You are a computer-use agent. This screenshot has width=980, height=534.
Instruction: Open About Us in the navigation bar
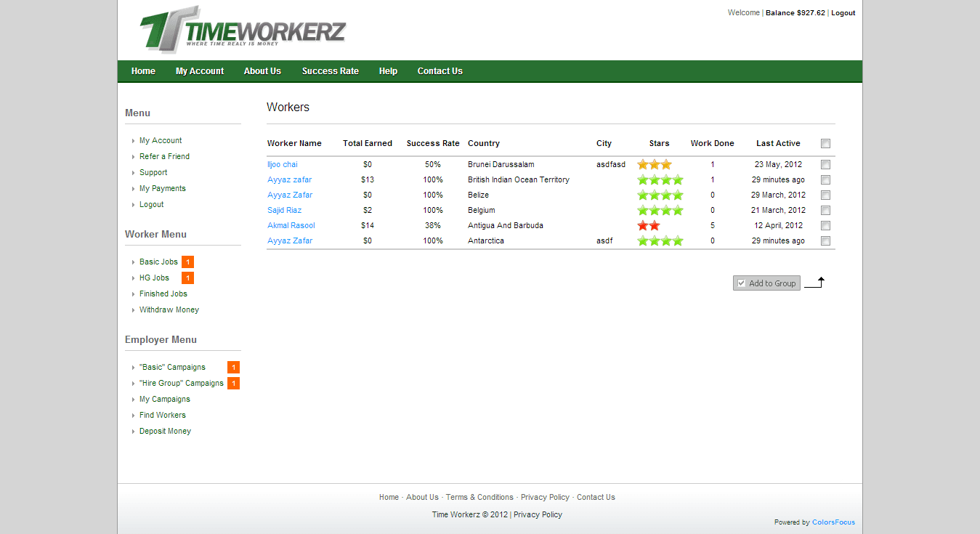(x=262, y=71)
